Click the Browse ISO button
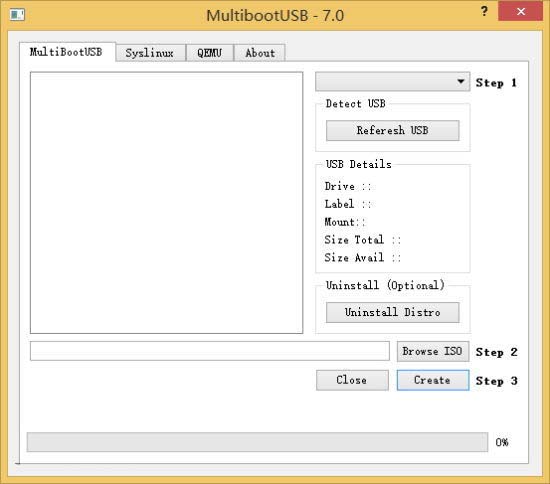 [433, 351]
